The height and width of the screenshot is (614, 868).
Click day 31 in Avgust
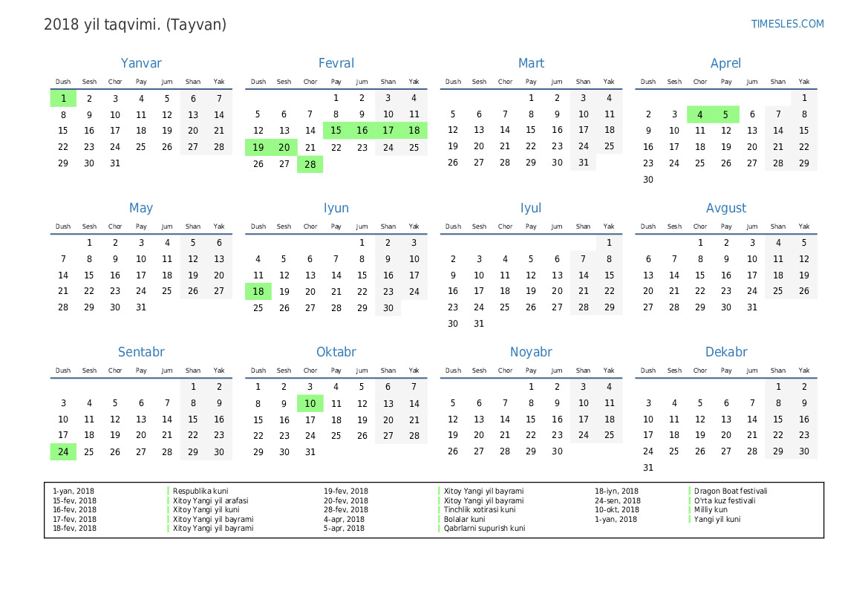[751, 307]
